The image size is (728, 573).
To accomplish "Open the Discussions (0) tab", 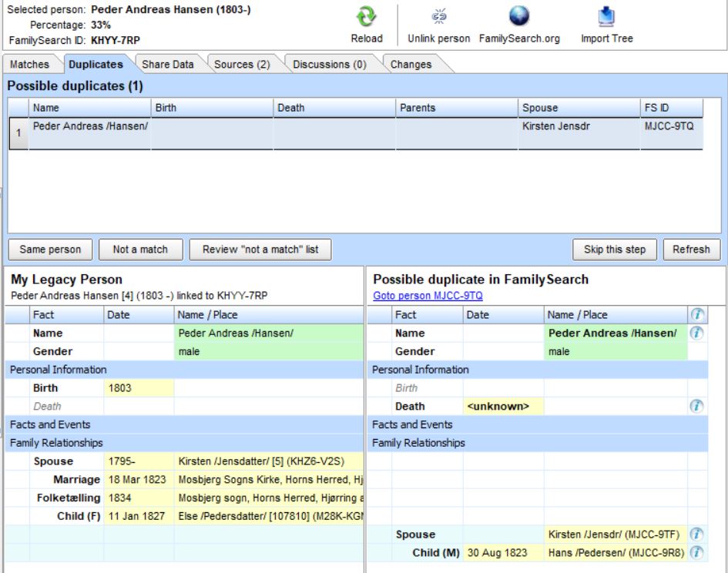I will pyautogui.click(x=329, y=64).
